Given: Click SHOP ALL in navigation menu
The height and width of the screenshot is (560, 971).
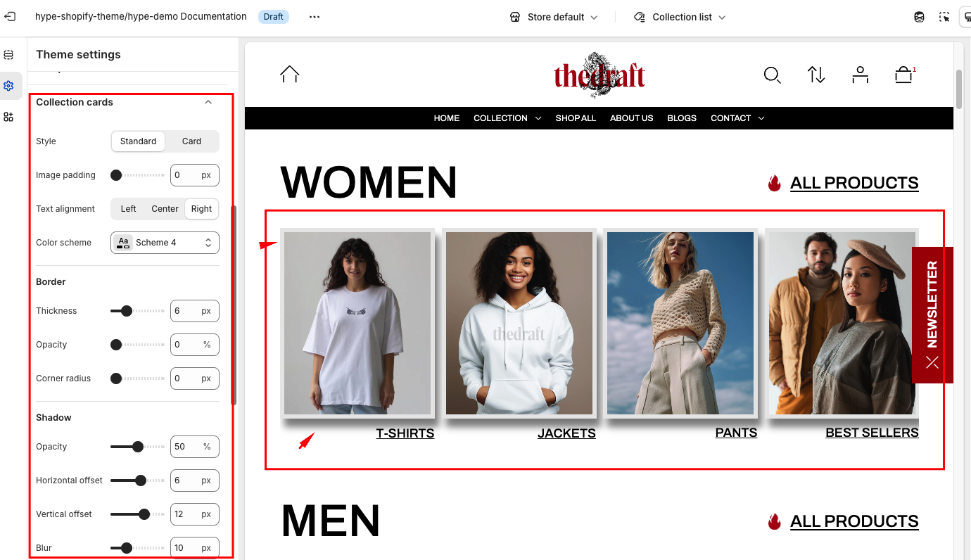Looking at the screenshot, I should click(x=576, y=118).
